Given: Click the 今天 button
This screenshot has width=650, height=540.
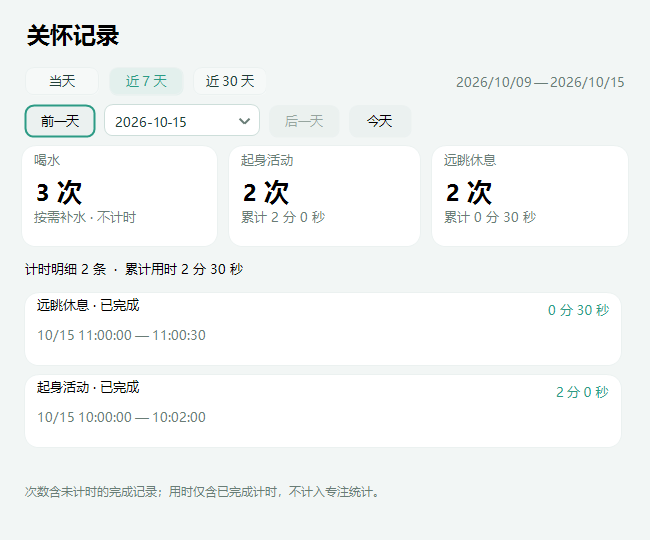Looking at the screenshot, I should pos(380,121).
